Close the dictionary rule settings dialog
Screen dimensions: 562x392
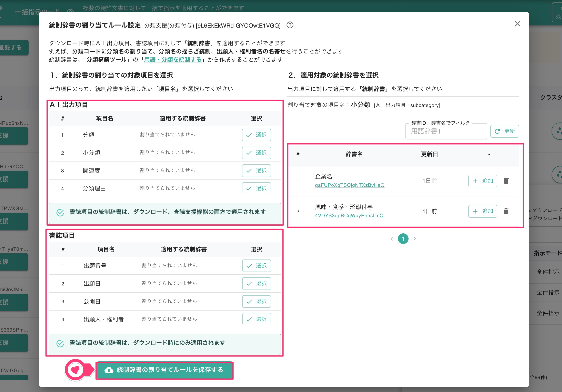[x=517, y=24]
